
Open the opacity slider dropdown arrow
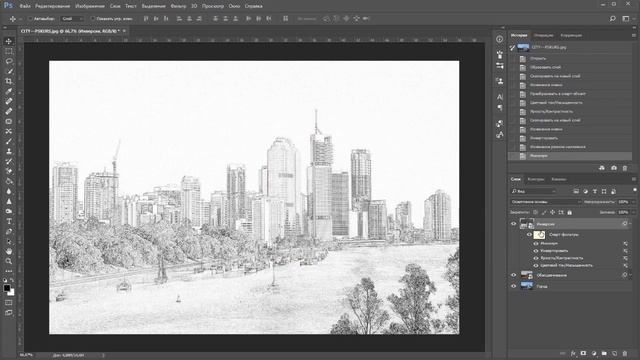634,202
